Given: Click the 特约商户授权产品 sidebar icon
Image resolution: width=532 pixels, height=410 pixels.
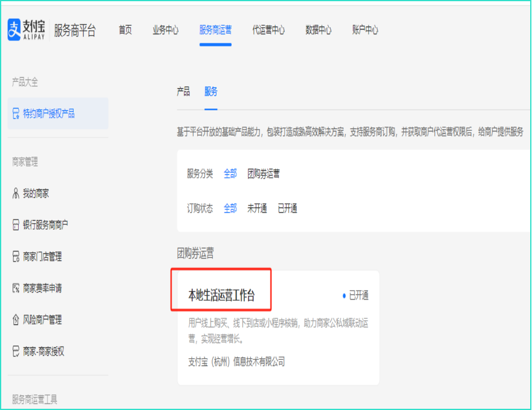Looking at the screenshot, I should pos(16,114).
